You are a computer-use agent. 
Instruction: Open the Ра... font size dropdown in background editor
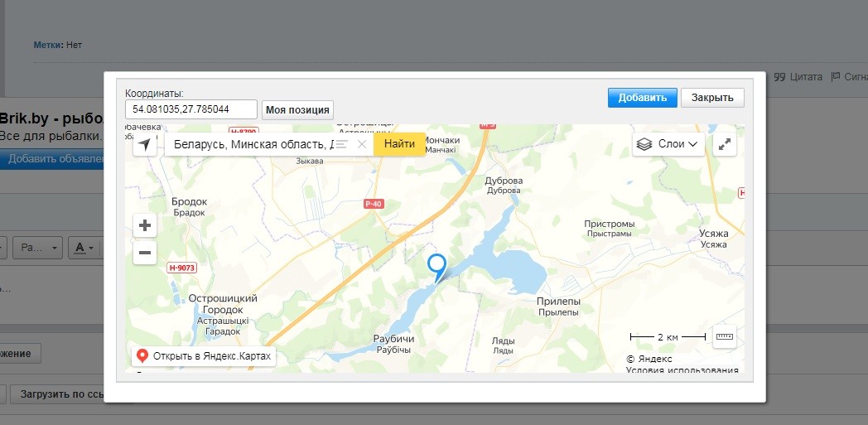[37, 248]
